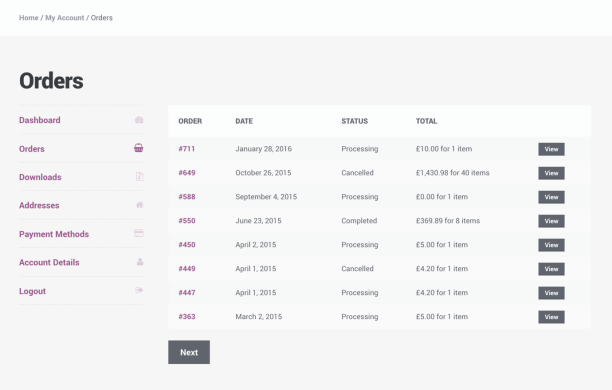
Task: View the September 4, 2015 order
Action: tap(552, 197)
